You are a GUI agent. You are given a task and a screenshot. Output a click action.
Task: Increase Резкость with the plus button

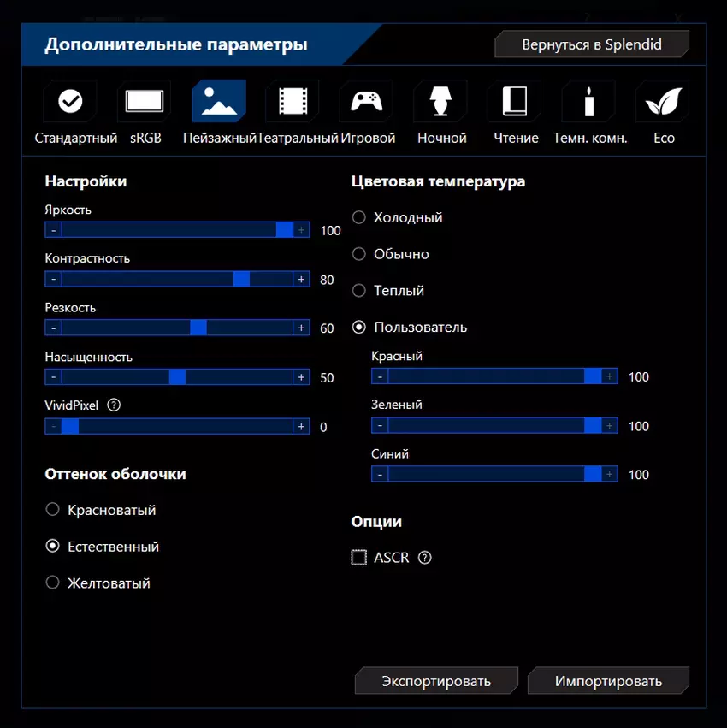(301, 328)
